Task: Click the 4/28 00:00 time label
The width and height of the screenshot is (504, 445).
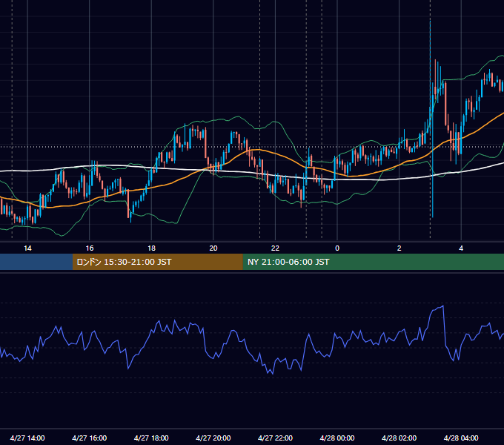Action: point(337,438)
